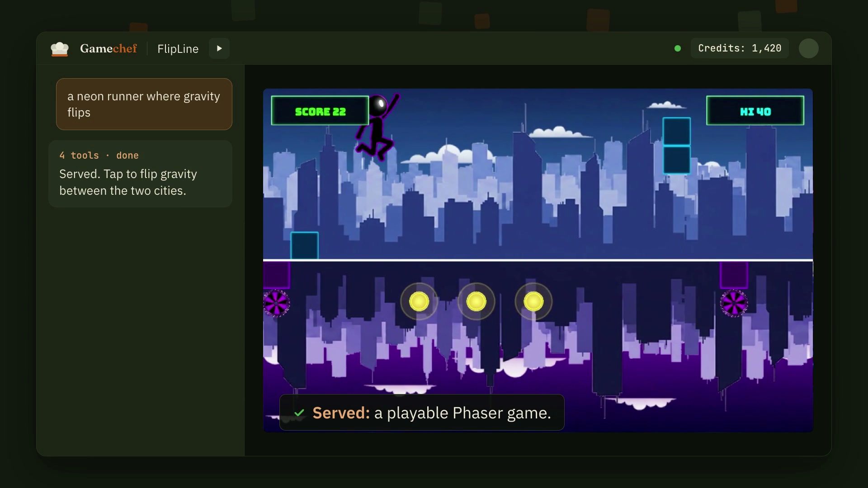Viewport: 868px width, 488px height.
Task: Click the SCORE 22 panel in game
Action: click(x=320, y=111)
